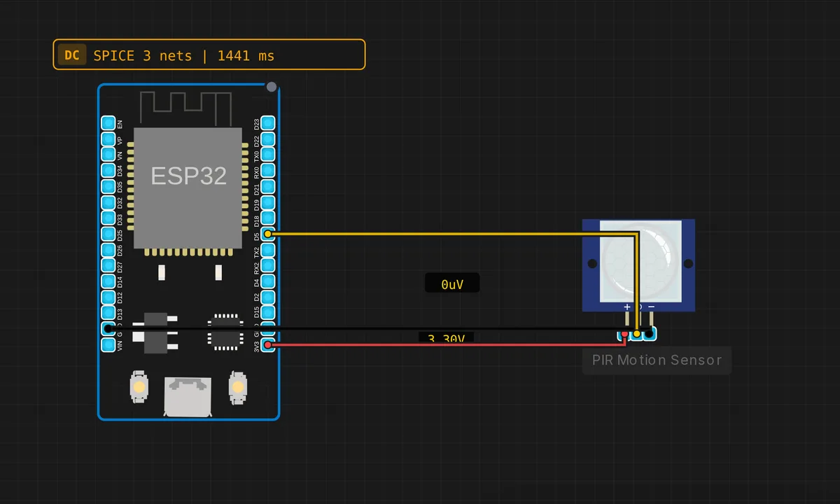Screen dimensions: 840x504
Task: Select the D32 pin on the ESP32
Action: [x=108, y=202]
